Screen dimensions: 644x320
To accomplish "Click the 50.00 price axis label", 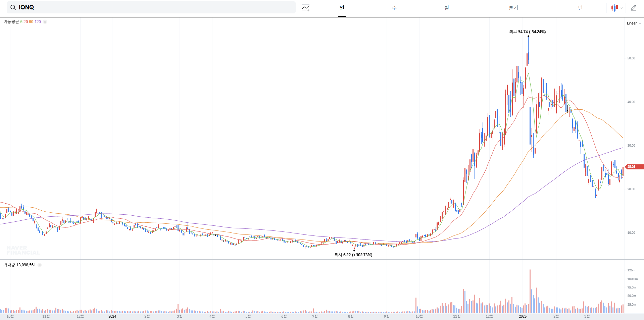I will 631,58.
